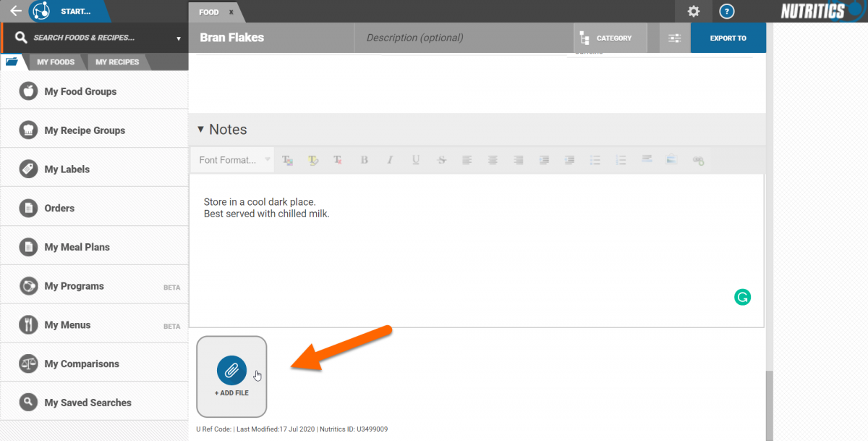Click the text color tool in notes toolbar
Image resolution: width=868 pixels, height=441 pixels.
(x=288, y=160)
